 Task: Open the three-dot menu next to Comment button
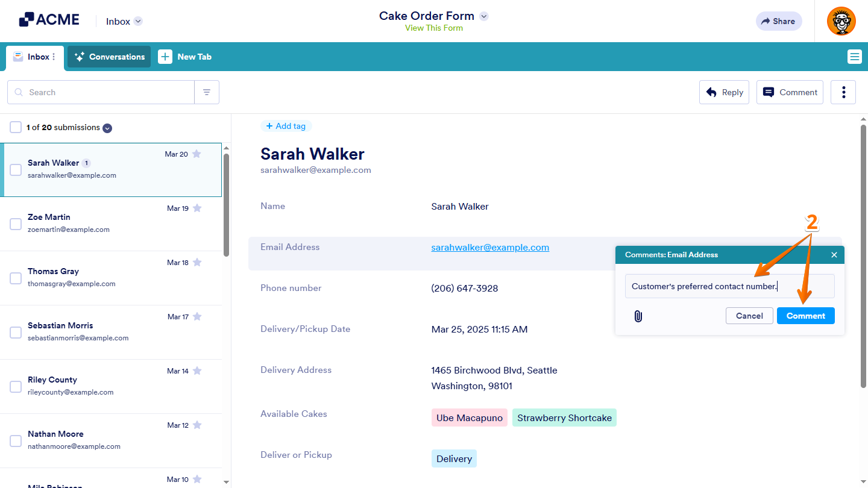click(843, 92)
